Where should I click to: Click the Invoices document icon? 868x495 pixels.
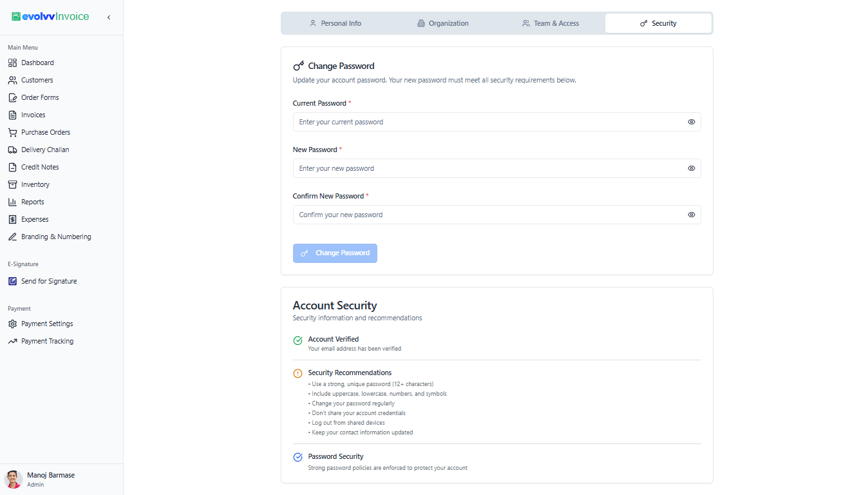point(12,115)
